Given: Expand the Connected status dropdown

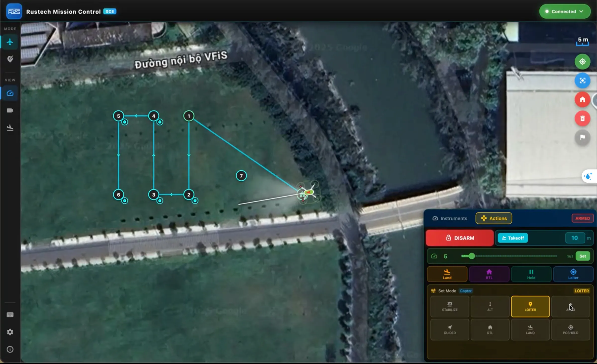Looking at the screenshot, I should click(565, 11).
